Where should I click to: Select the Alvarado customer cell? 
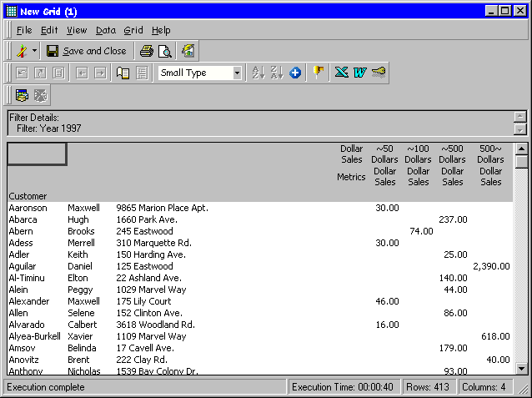27,325
